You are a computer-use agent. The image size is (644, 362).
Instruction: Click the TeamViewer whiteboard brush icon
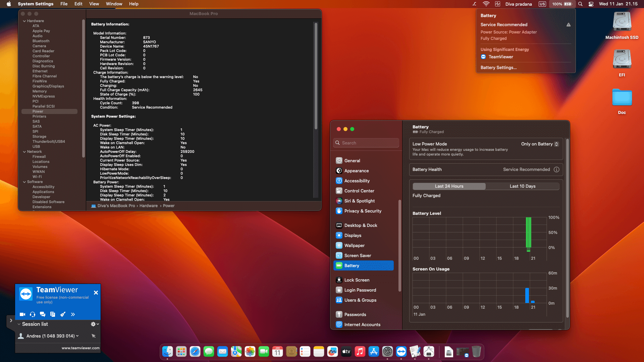[x=63, y=314]
